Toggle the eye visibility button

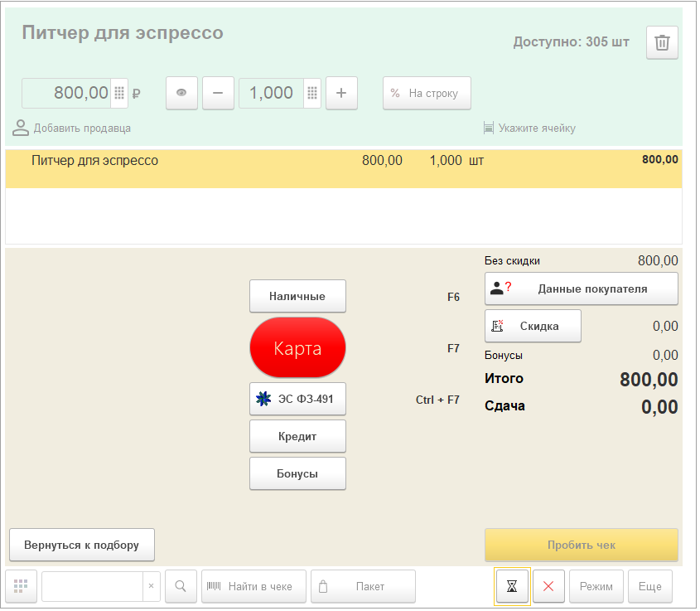(x=181, y=93)
